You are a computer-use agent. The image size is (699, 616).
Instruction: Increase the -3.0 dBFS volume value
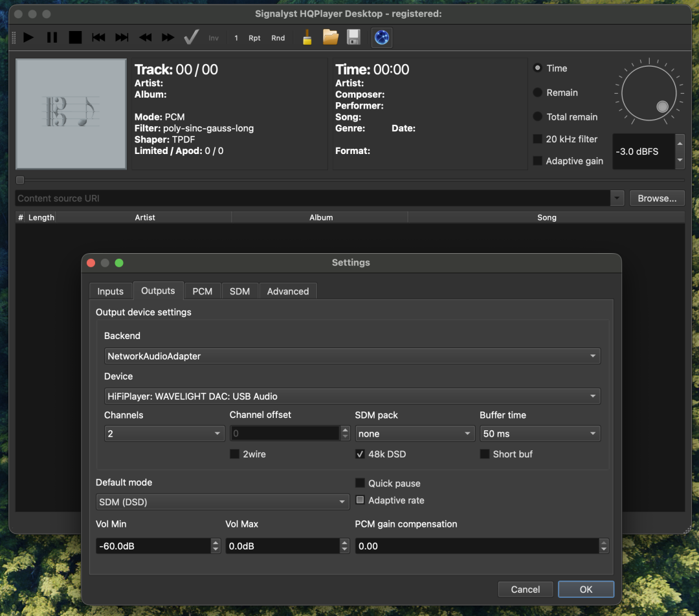(680, 144)
